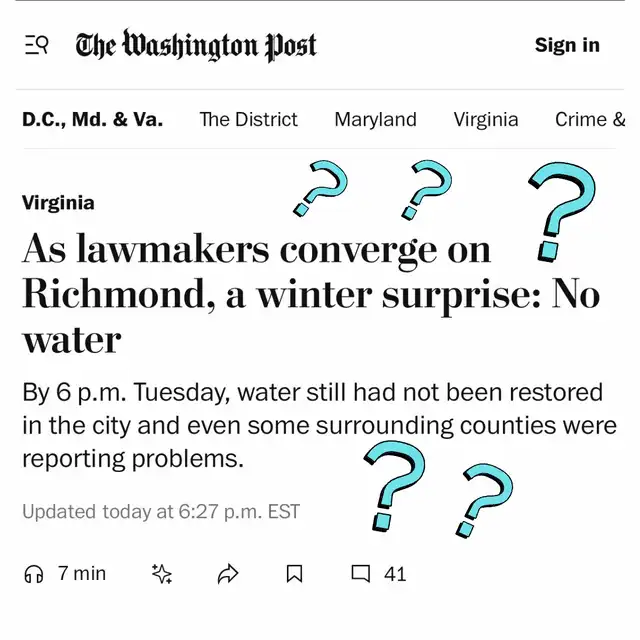Click the Sign in button

[567, 45]
